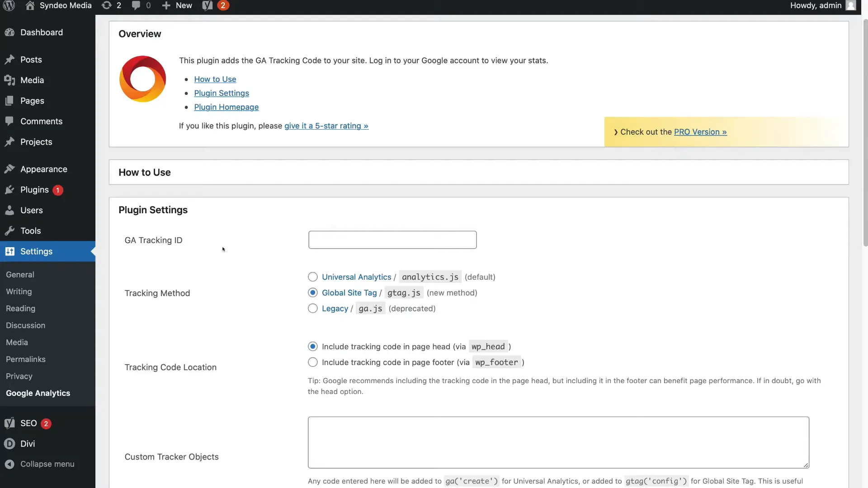Open Writing settings submenu item
868x488 pixels.
tap(19, 292)
